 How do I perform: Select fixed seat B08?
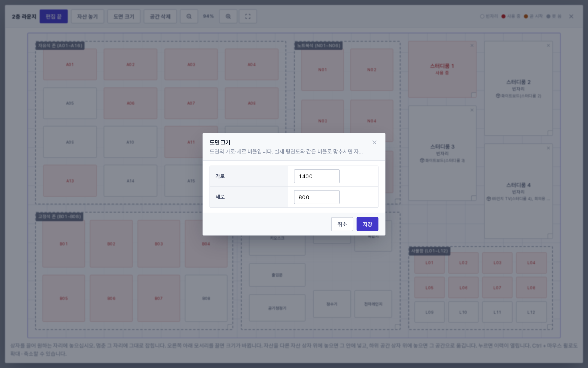tap(206, 298)
